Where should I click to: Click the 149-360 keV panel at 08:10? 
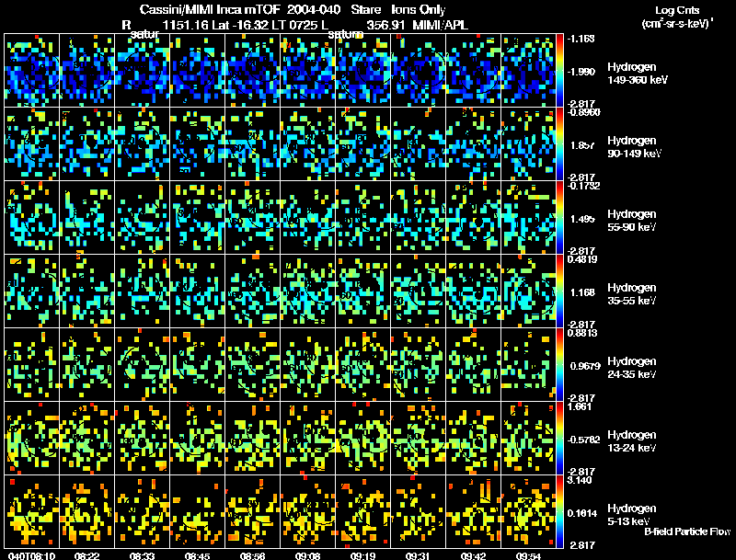[x=31, y=71]
